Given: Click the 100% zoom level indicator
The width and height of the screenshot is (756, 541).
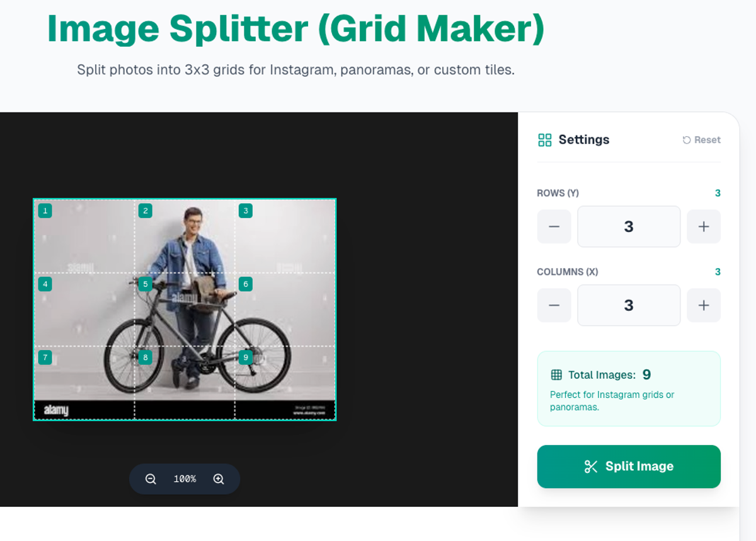Looking at the screenshot, I should pos(185,479).
